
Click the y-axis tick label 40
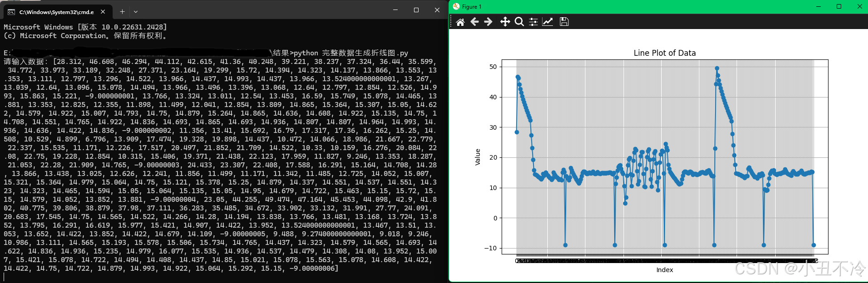[x=493, y=97]
